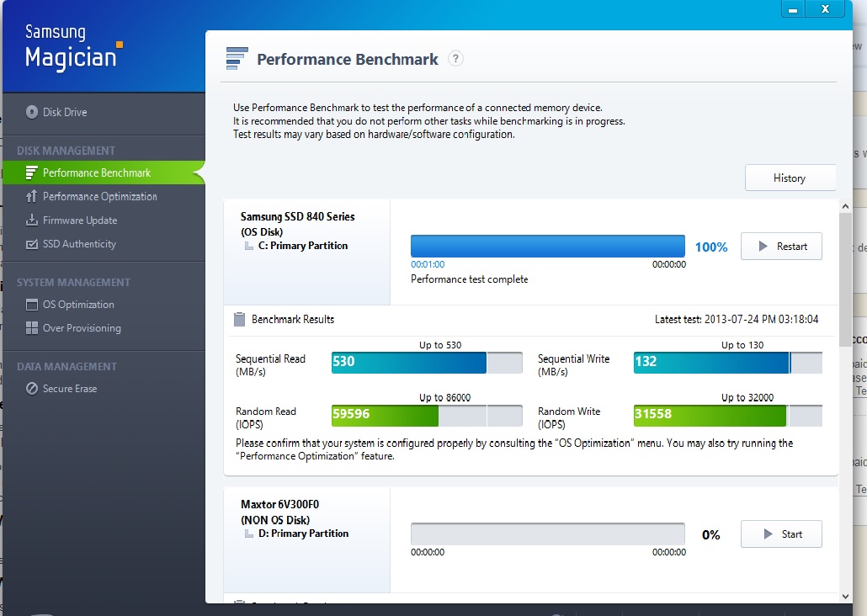Minimize the Samsung Magician window

point(793,9)
